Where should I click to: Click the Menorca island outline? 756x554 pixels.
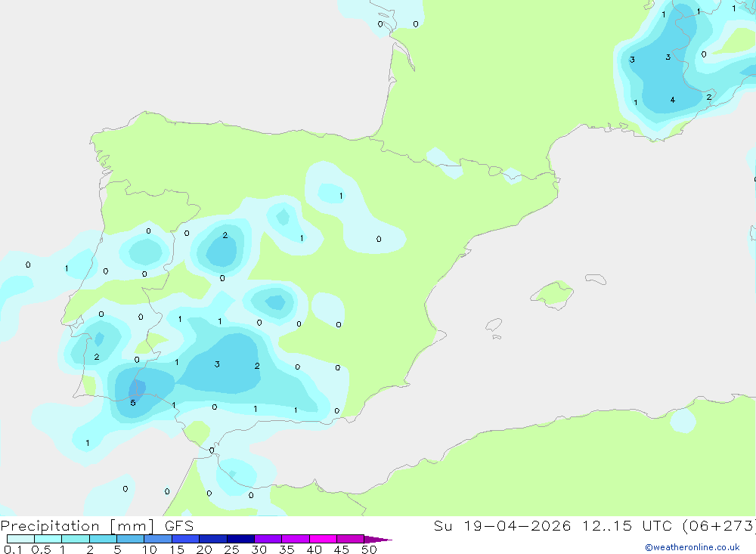point(596,279)
